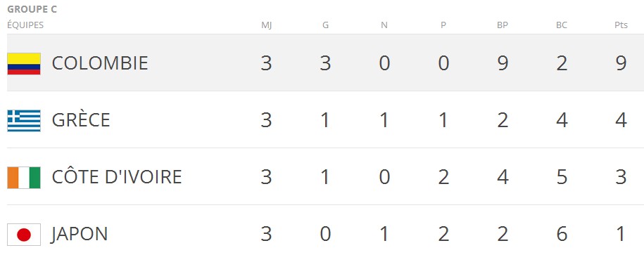Open the GRÈCE team link
Screen dimensions: 644x255
[x=81, y=119]
